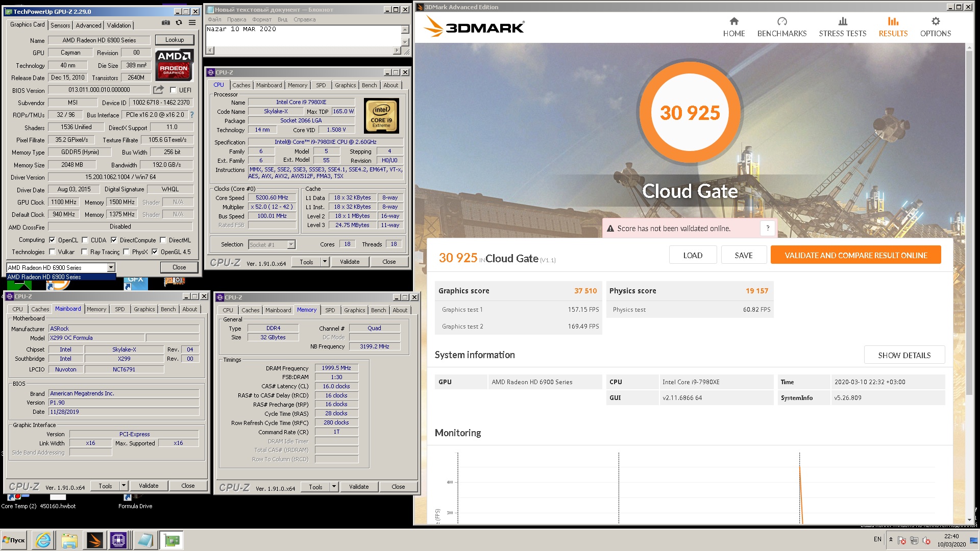
Task: Click the orange spike in the Monitoring graph
Action: pyautogui.click(x=801, y=494)
